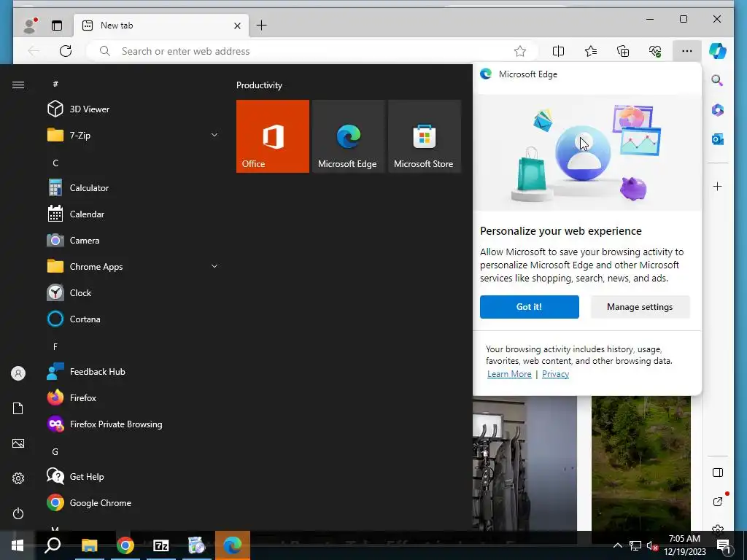Show hidden system tray icons
747x560 pixels.
(x=617, y=545)
